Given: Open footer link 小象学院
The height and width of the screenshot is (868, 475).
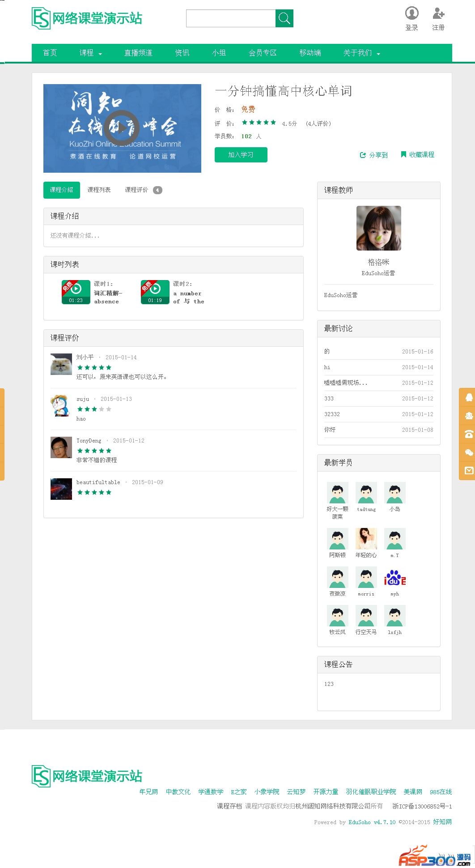Looking at the screenshot, I should point(267,791).
